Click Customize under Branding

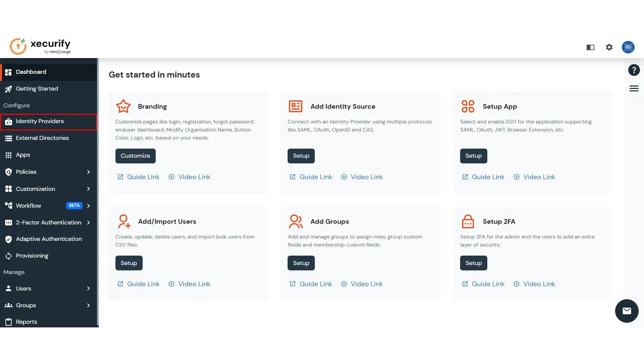pyautogui.click(x=135, y=156)
